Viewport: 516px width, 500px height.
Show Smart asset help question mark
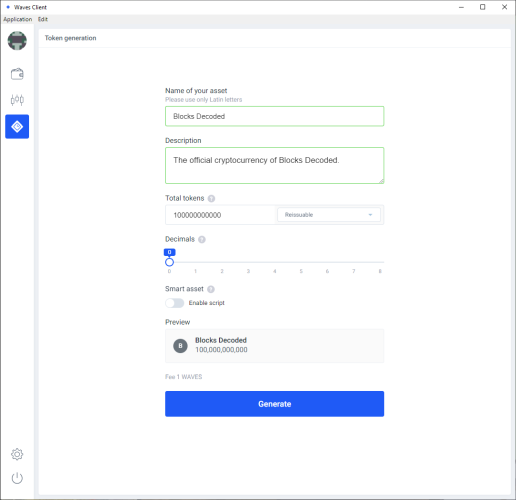[211, 289]
